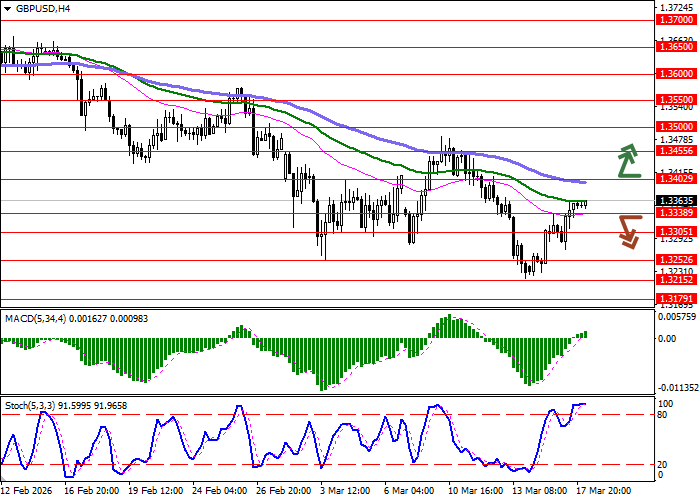The width and height of the screenshot is (700, 500).
Task: Click the 16 Feb 20:00 time label
Action: click(x=92, y=491)
